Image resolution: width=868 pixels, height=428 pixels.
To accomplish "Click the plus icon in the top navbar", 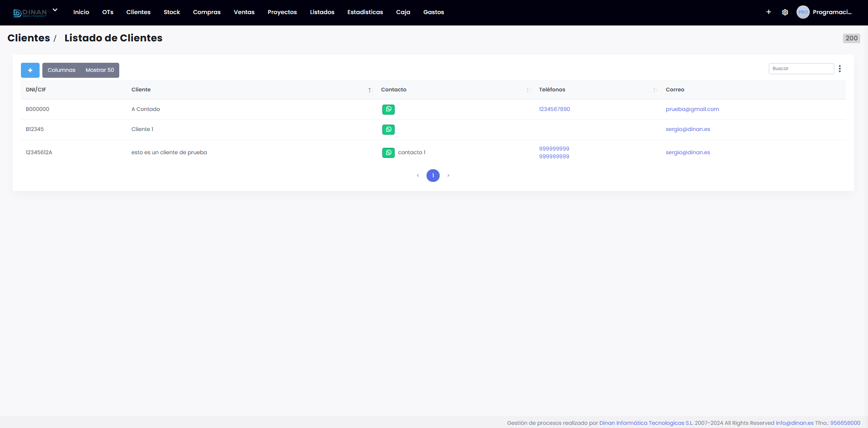I will tap(769, 12).
